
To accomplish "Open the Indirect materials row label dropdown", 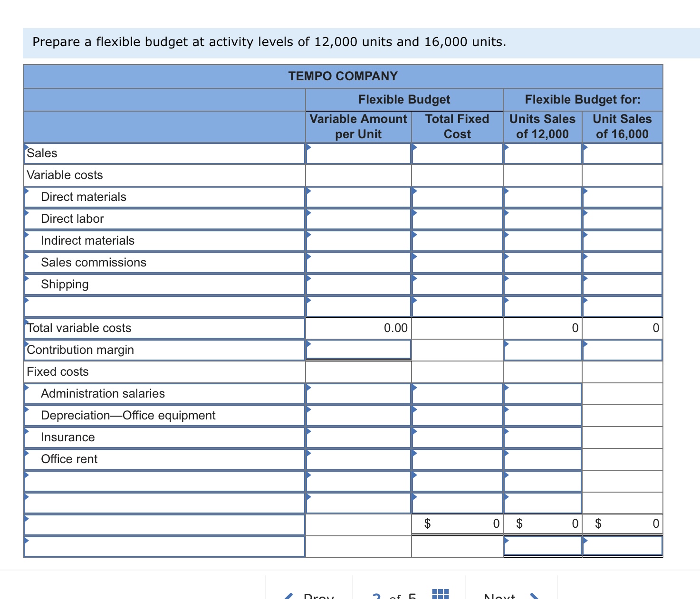I will (164, 241).
